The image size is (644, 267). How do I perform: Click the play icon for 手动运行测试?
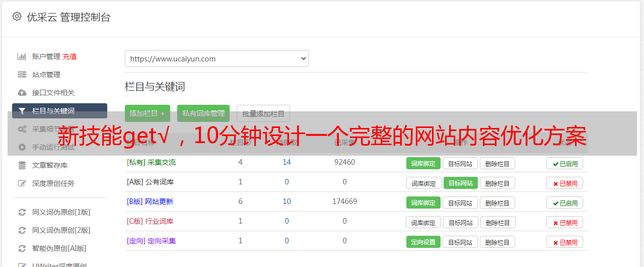click(22, 147)
